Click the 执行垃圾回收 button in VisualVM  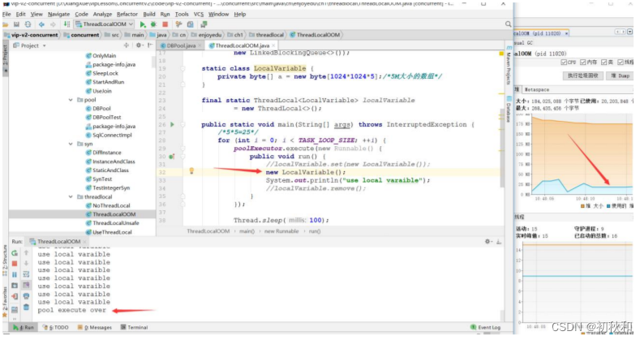[x=583, y=75]
